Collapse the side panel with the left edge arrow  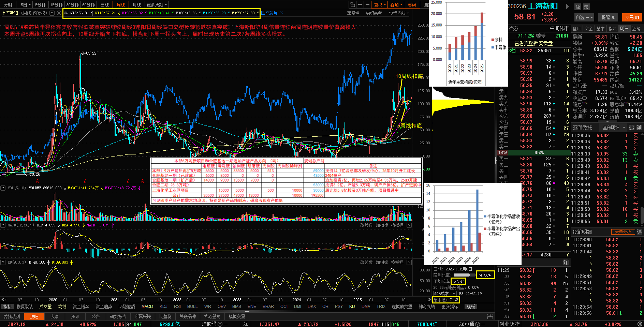pos(496,160)
